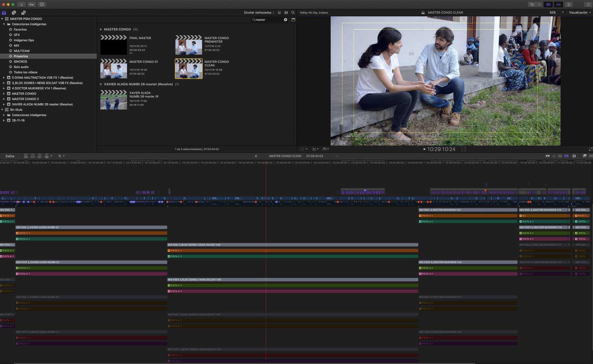Open the filmstrip clip appearance options
Image resolution: width=593 pixels, height=364 pixels.
coord(286,13)
